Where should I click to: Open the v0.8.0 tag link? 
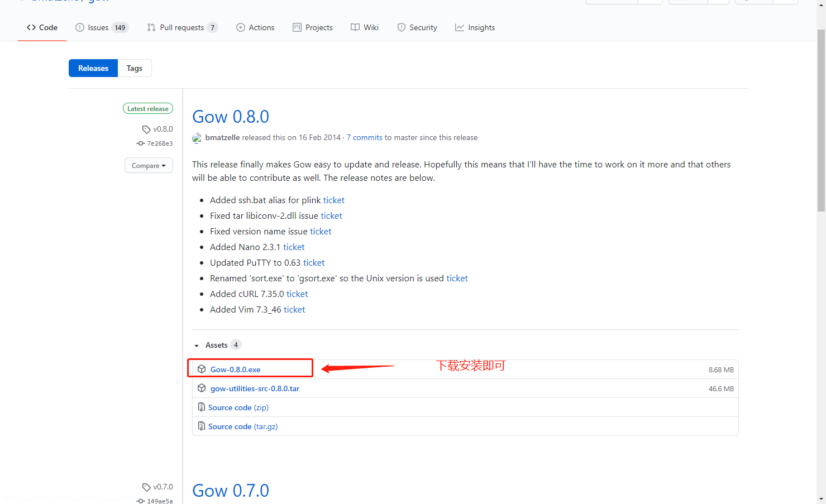pos(163,129)
